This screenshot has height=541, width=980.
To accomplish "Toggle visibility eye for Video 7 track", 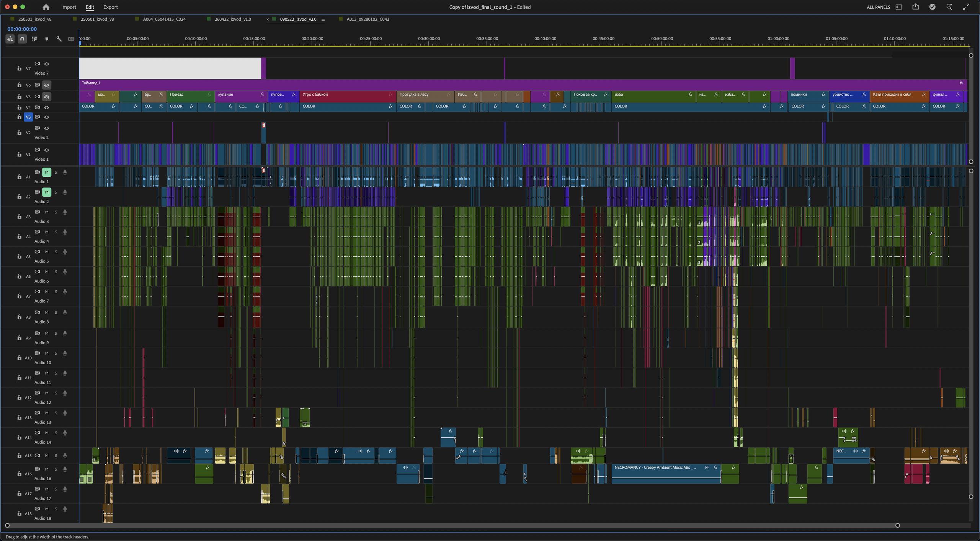I will click(47, 64).
